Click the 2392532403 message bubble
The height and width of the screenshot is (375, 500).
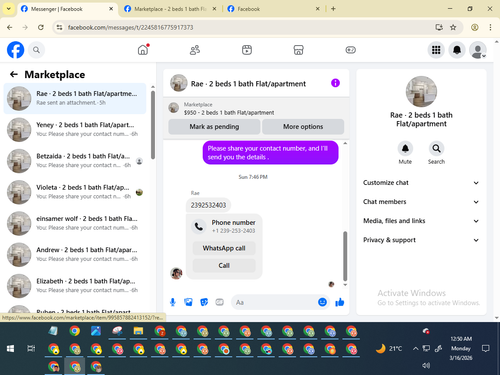coord(208,205)
